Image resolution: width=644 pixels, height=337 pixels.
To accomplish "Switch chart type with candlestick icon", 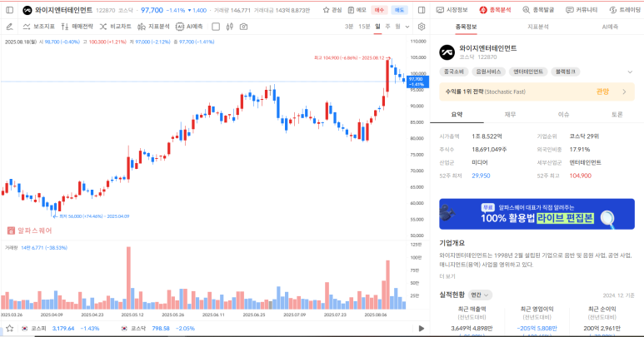I will (x=230, y=27).
